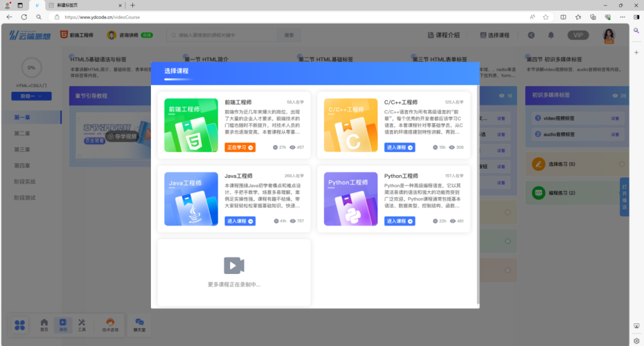Select 第二章 in the chapter sidebar

coord(23,133)
